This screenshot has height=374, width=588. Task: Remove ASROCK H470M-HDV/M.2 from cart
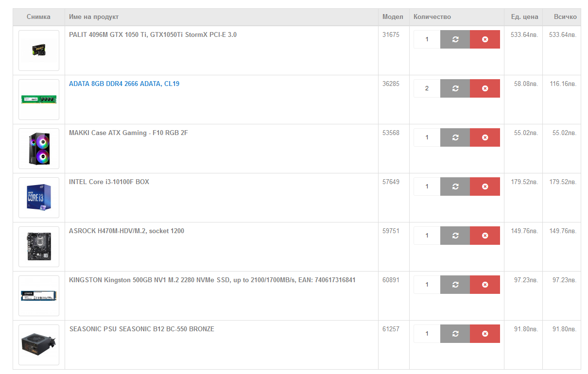tap(485, 236)
